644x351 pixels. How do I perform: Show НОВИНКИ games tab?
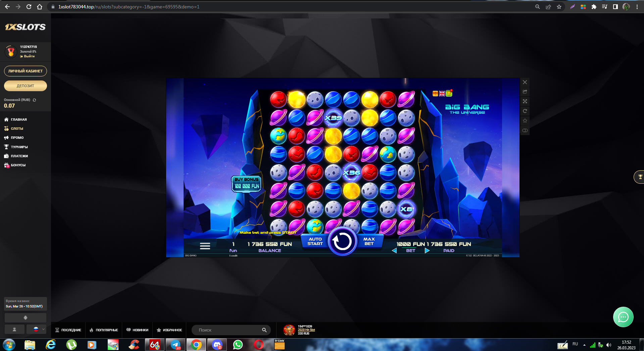(137, 330)
